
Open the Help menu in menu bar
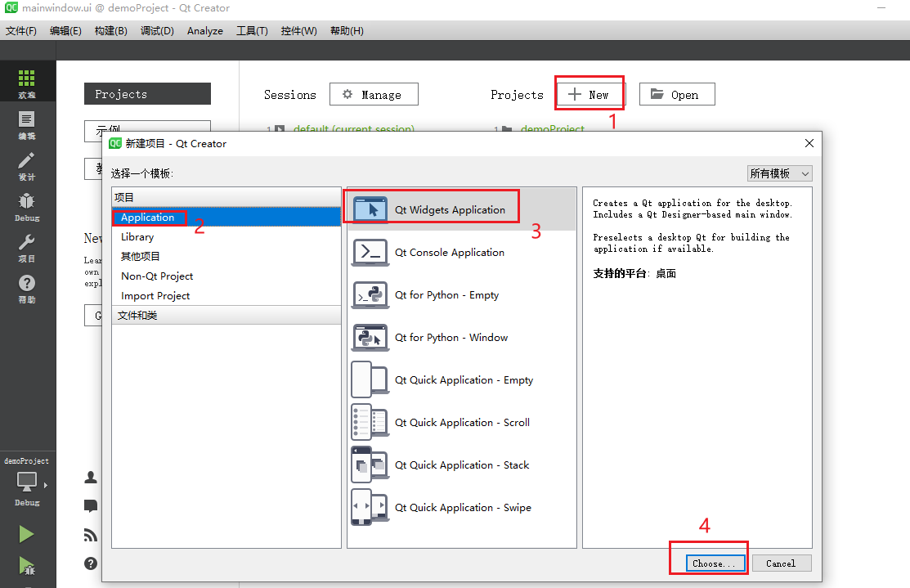(x=347, y=31)
